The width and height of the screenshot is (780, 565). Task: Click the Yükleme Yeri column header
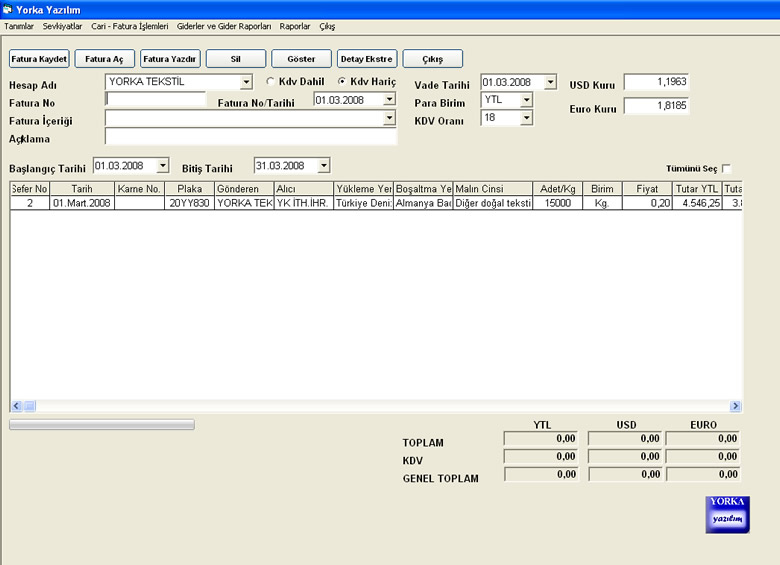(x=364, y=189)
